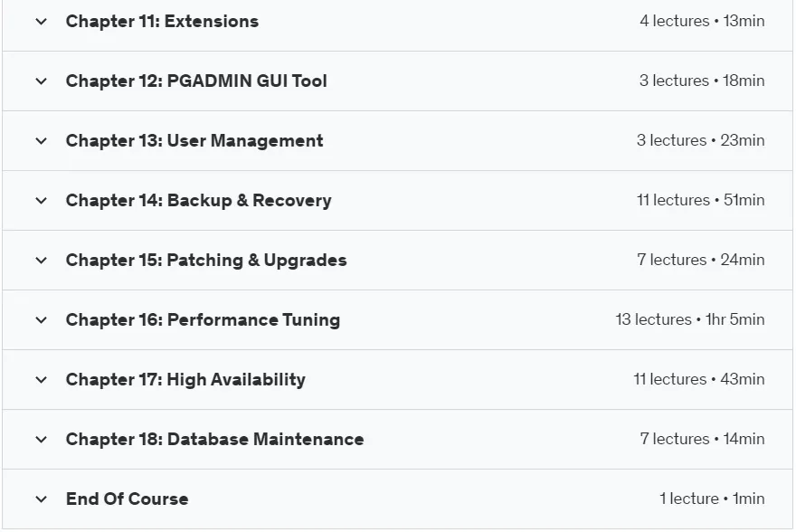Open Chapter 16: Performance Tuning title
Screen dimensions: 796x532
point(203,319)
